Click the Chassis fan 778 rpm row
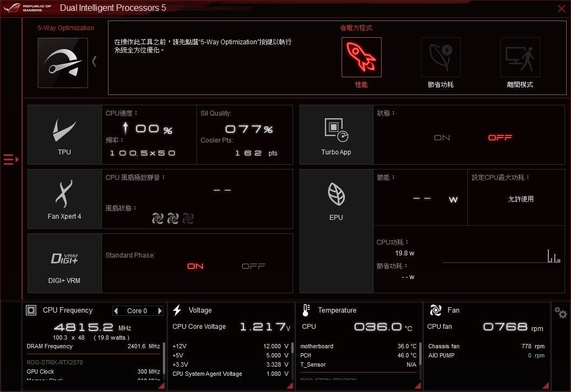The height and width of the screenshot is (392, 571). (486, 346)
